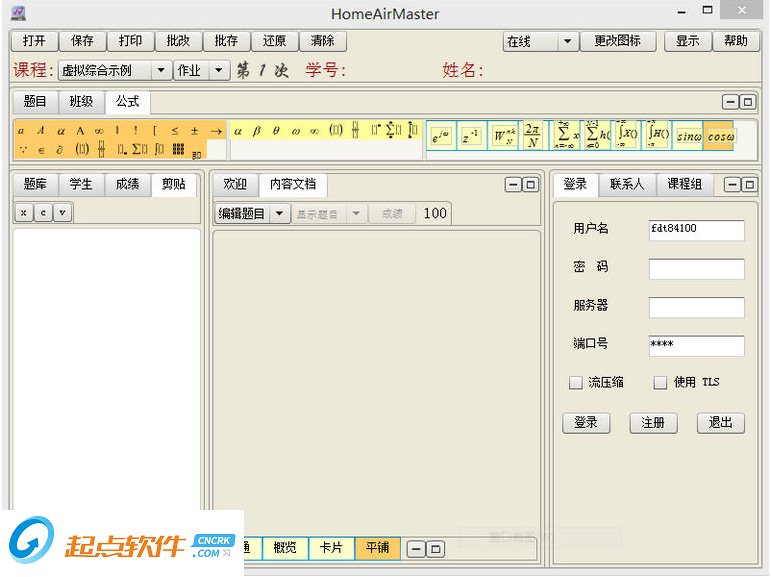Switch to the 欢迎 tab

(x=235, y=184)
